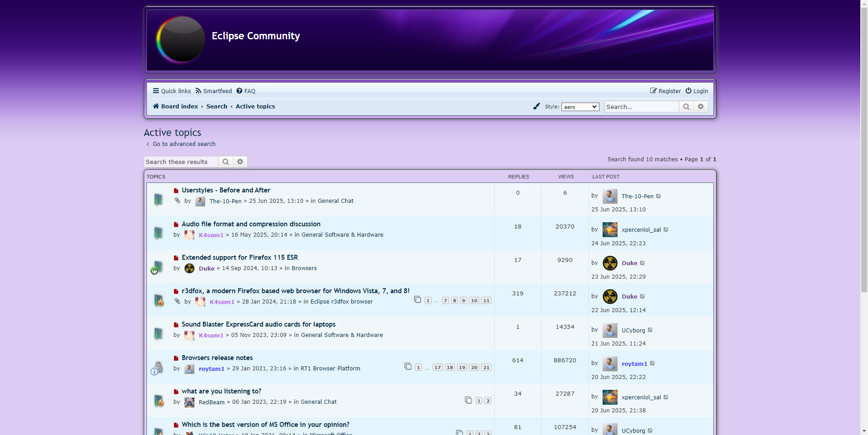Screen dimensions: 868x435
Task: Open the FAQ page
Action: click(246, 91)
